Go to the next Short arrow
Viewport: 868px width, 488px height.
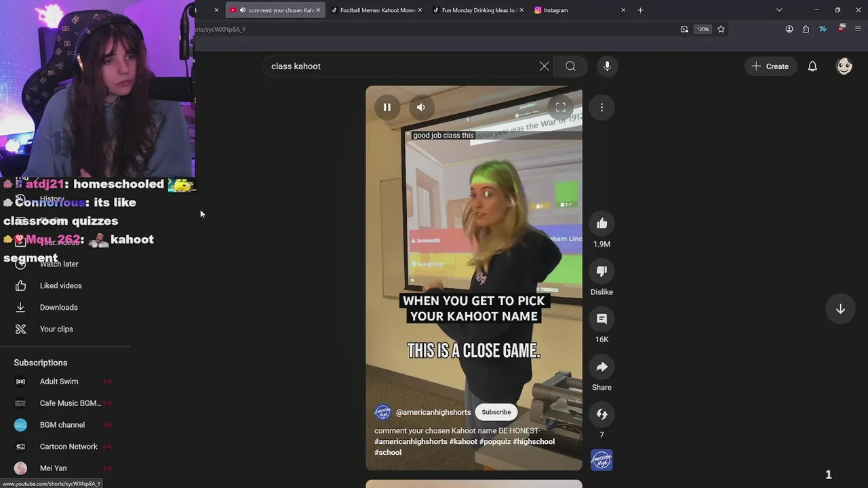click(840, 308)
